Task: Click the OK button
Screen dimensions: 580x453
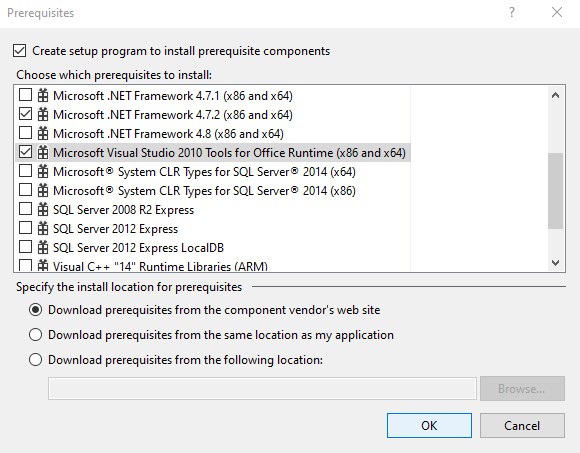Action: (x=429, y=425)
